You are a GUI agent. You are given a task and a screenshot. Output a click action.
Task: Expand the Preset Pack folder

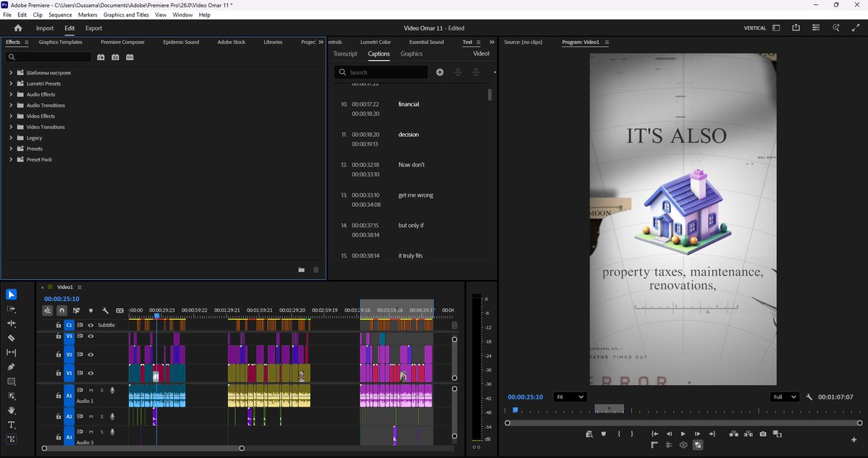(11, 159)
